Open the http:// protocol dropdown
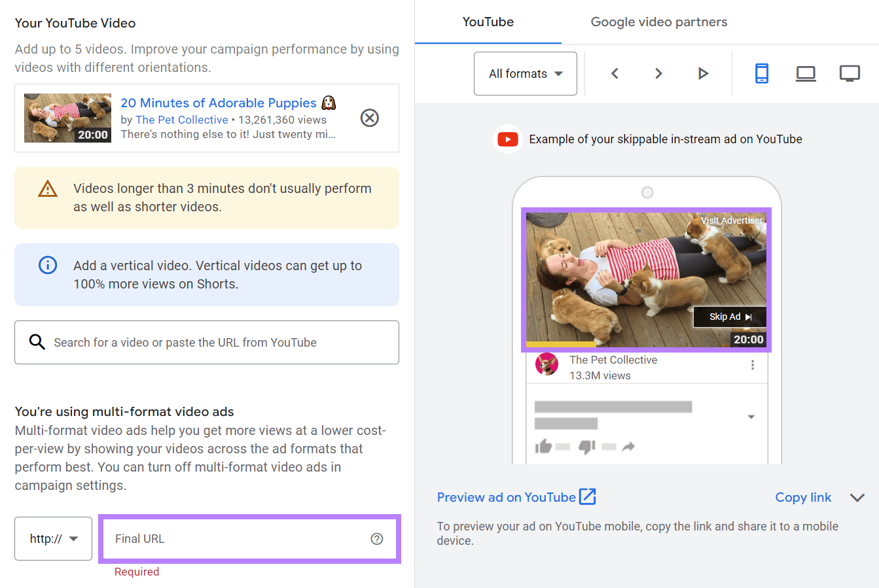Image resolution: width=879 pixels, height=588 pixels. tap(53, 538)
